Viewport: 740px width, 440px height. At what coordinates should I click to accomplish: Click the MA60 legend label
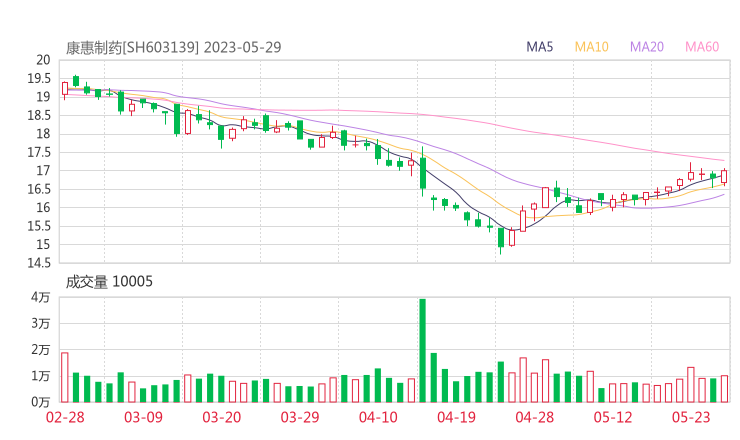(702, 47)
